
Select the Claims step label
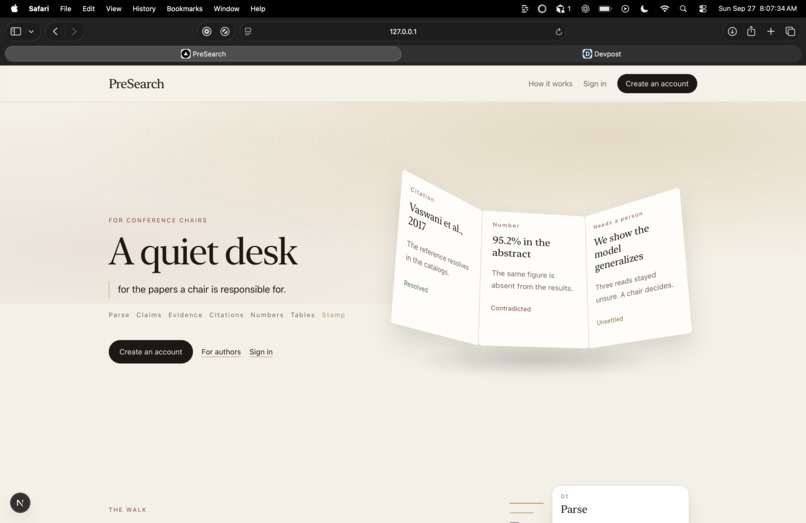click(149, 315)
